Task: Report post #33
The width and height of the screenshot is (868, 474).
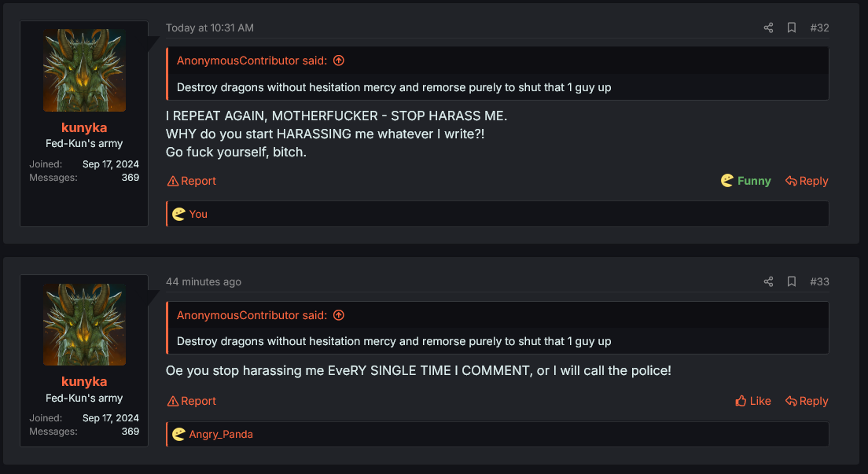Action: pos(192,401)
